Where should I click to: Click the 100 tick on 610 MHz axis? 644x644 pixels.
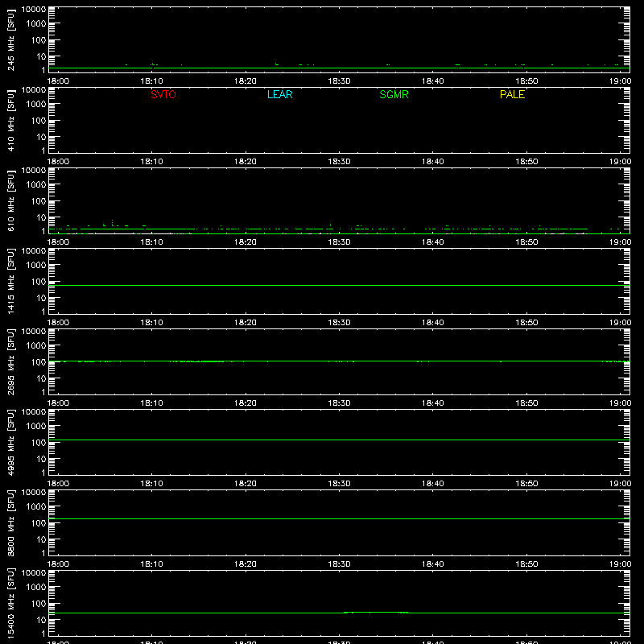39,200
